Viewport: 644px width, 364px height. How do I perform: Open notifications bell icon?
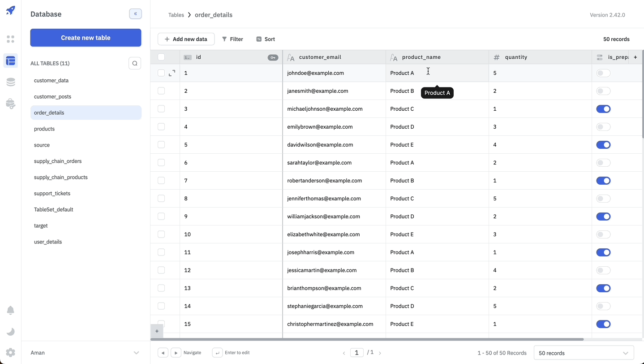[x=10, y=310]
